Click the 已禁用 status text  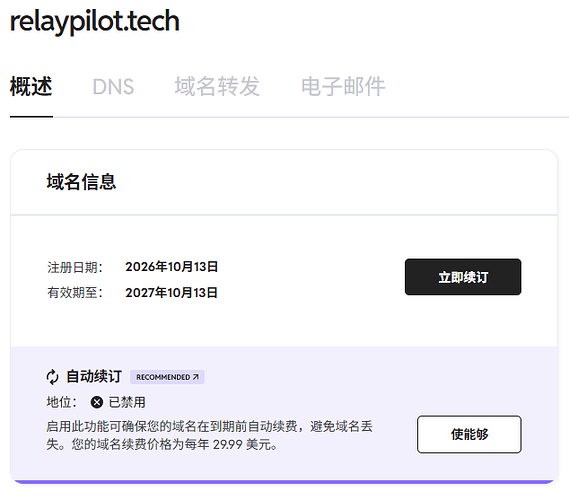(x=127, y=402)
